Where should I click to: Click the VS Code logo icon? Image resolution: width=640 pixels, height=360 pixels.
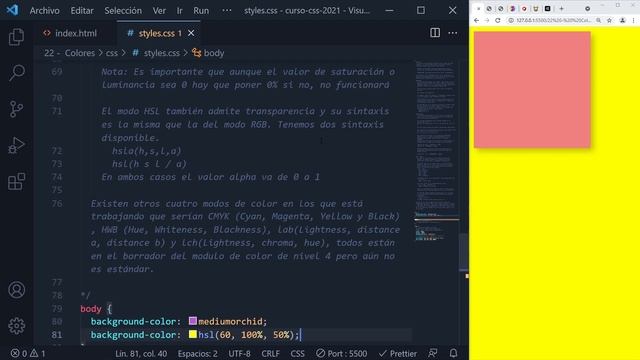pos(12,10)
